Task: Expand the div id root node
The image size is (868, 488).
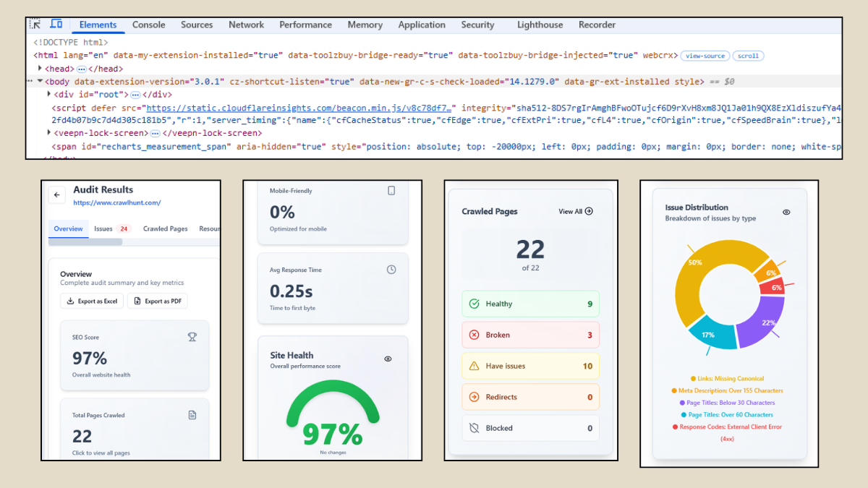Action: pos(50,95)
